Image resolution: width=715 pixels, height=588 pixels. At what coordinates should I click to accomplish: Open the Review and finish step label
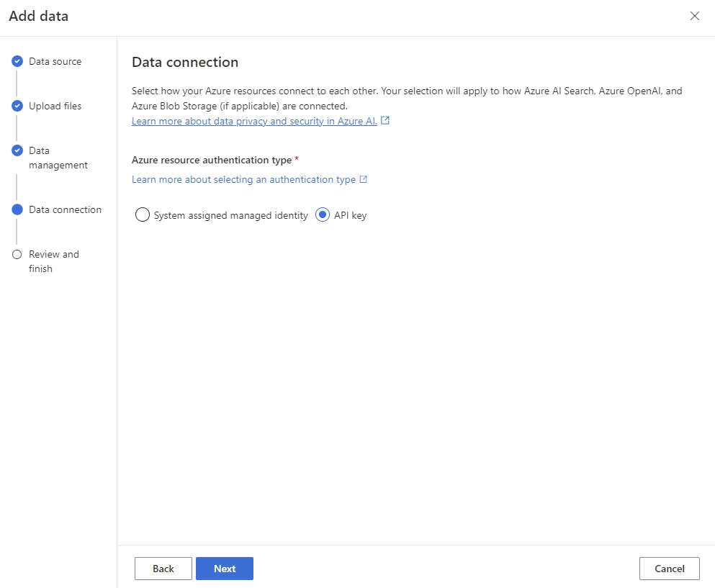[x=53, y=261]
